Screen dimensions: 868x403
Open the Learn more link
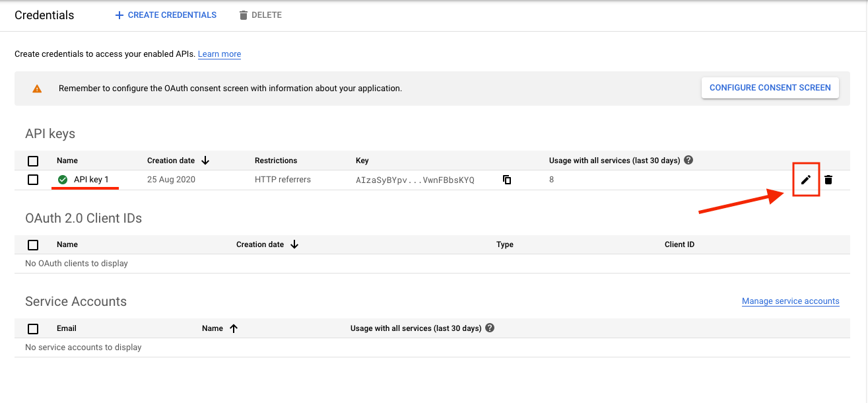[219, 54]
